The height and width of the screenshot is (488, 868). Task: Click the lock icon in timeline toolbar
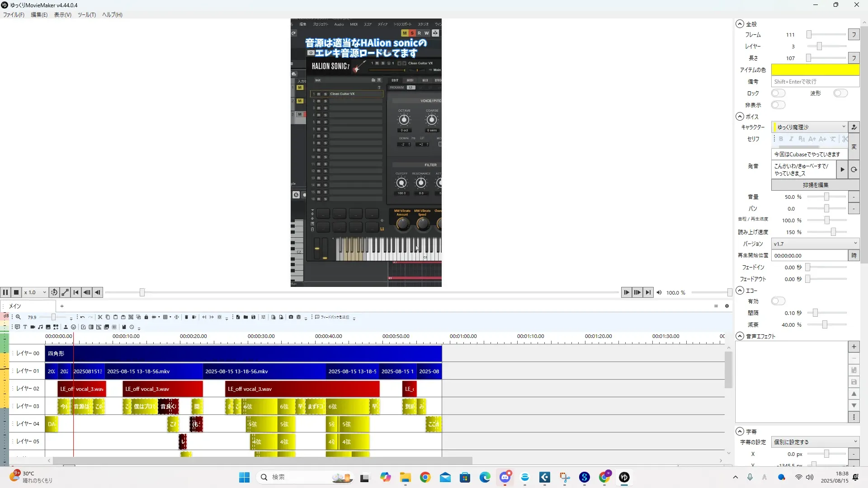pos(146,317)
